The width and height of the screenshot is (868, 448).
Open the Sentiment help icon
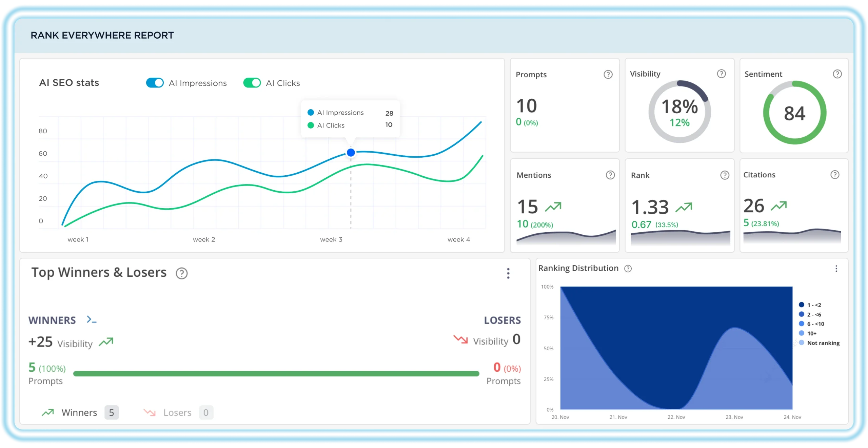coord(837,74)
